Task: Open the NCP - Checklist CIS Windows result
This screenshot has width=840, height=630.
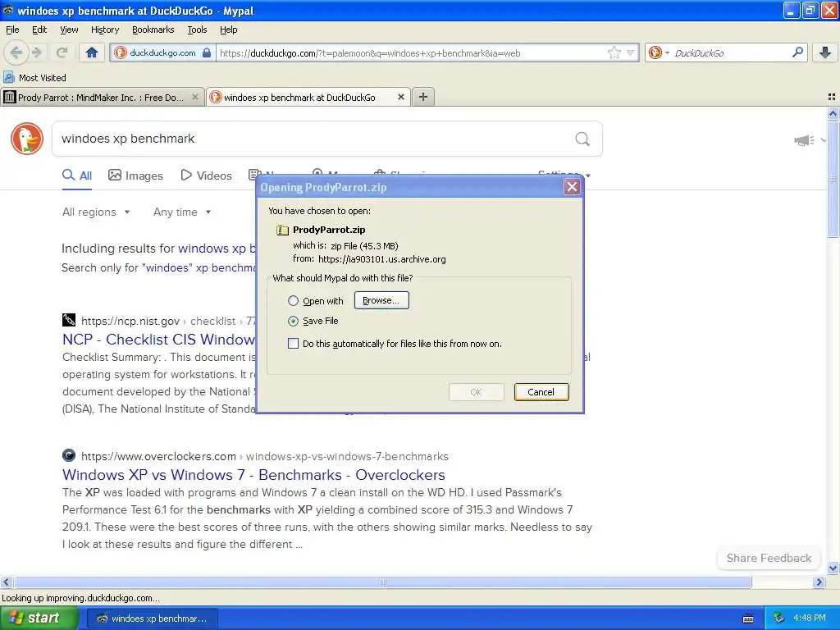Action: (159, 339)
